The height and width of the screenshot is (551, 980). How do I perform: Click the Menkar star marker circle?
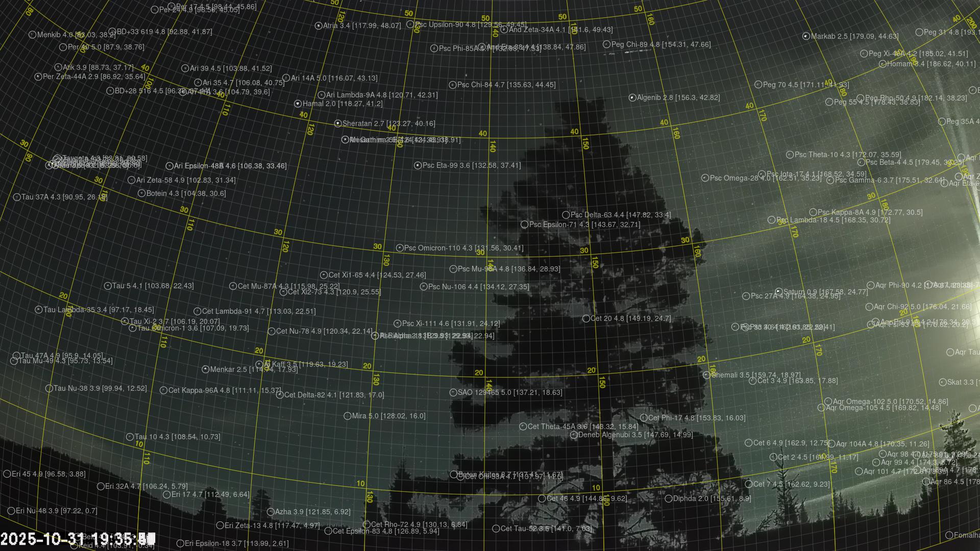[x=205, y=369]
